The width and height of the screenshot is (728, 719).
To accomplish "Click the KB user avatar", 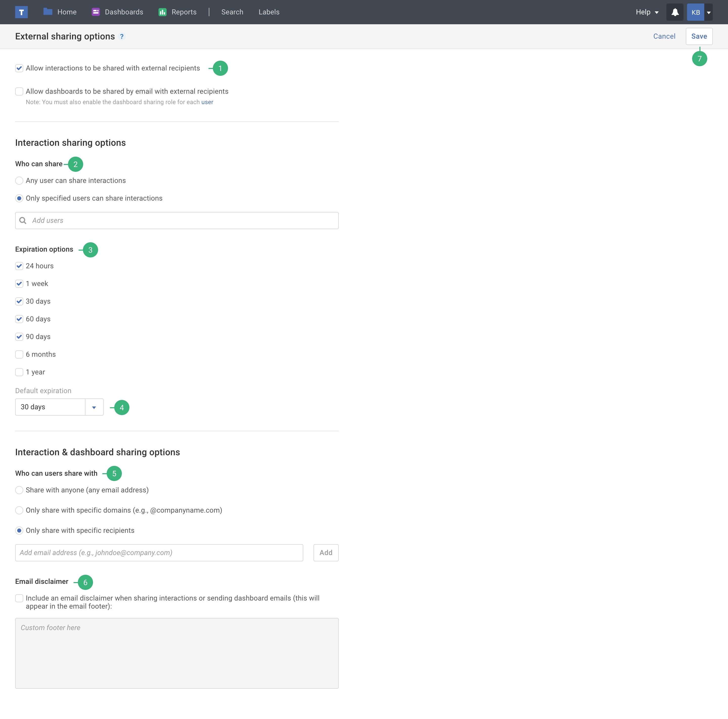I will point(696,12).
